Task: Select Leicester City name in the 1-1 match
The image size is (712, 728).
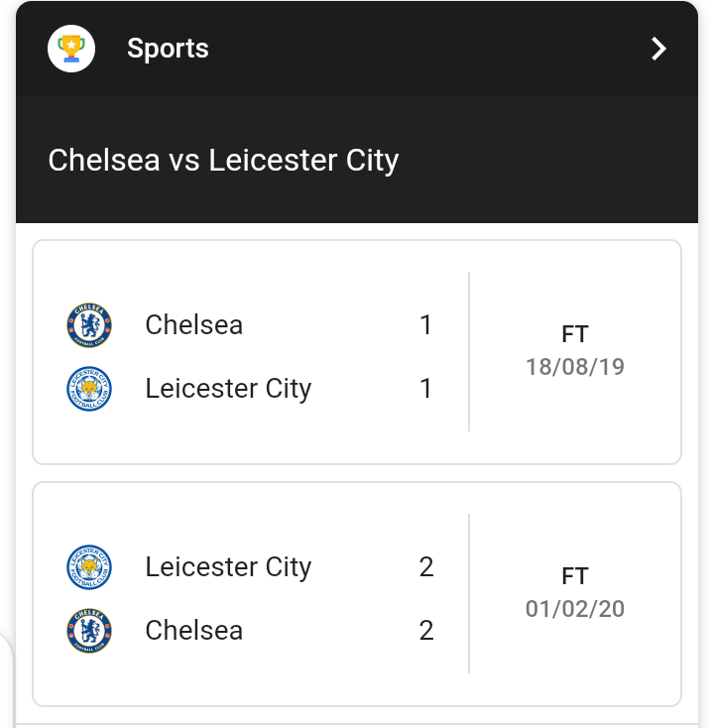Action: [x=228, y=389]
